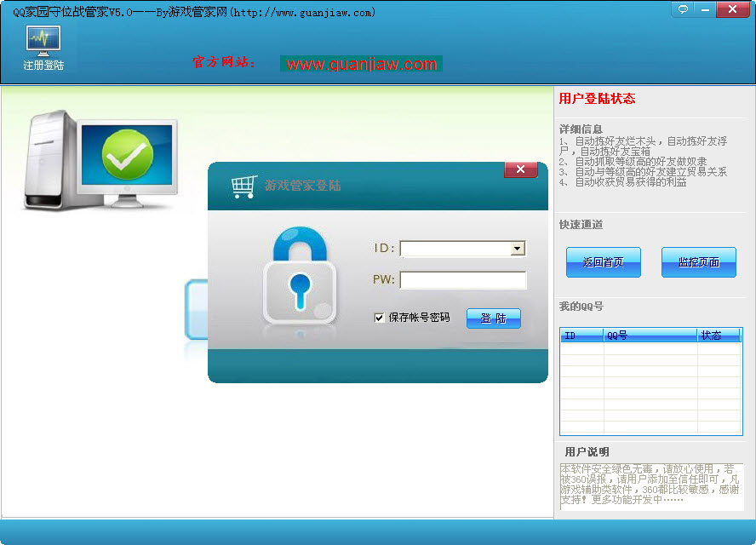756x545 pixels.
Task: Click the 我的QQ号 list area
Action: click(x=651, y=381)
